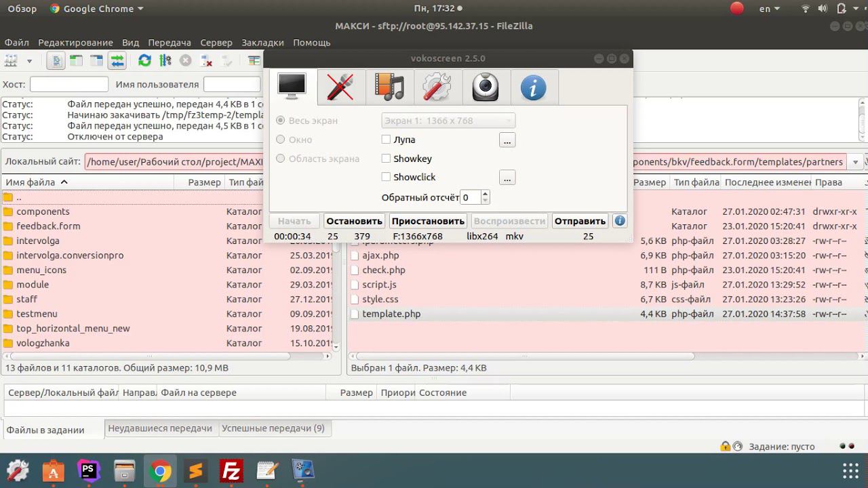868x488 pixels.
Task: Adjust the Обратный отсчёт countdown spinner
Action: coord(475,197)
